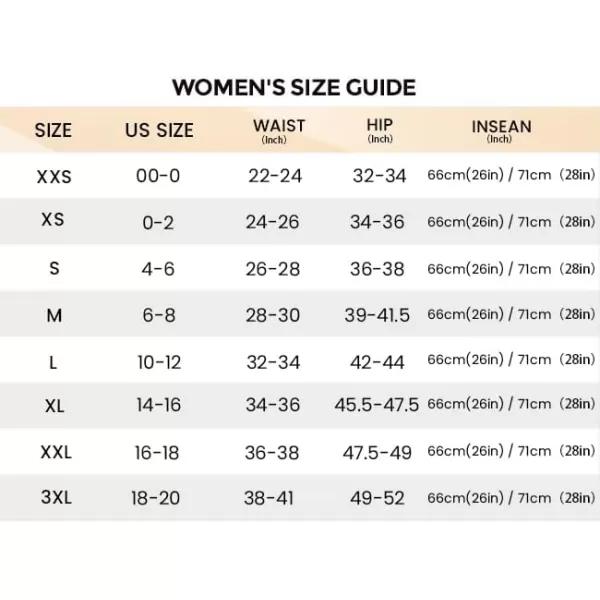Select waist value 28-30 for size M
Viewport: 600px width, 600px height.
(273, 315)
